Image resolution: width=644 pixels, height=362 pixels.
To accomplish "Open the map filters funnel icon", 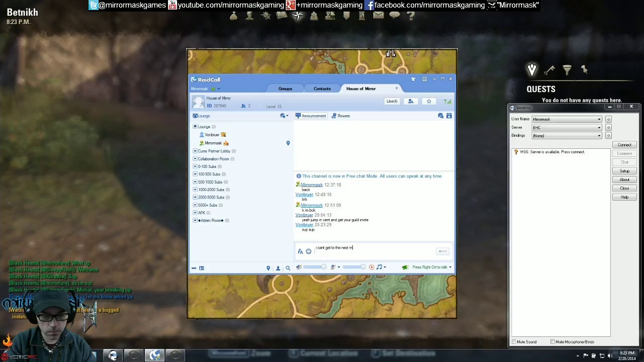I will (x=567, y=70).
